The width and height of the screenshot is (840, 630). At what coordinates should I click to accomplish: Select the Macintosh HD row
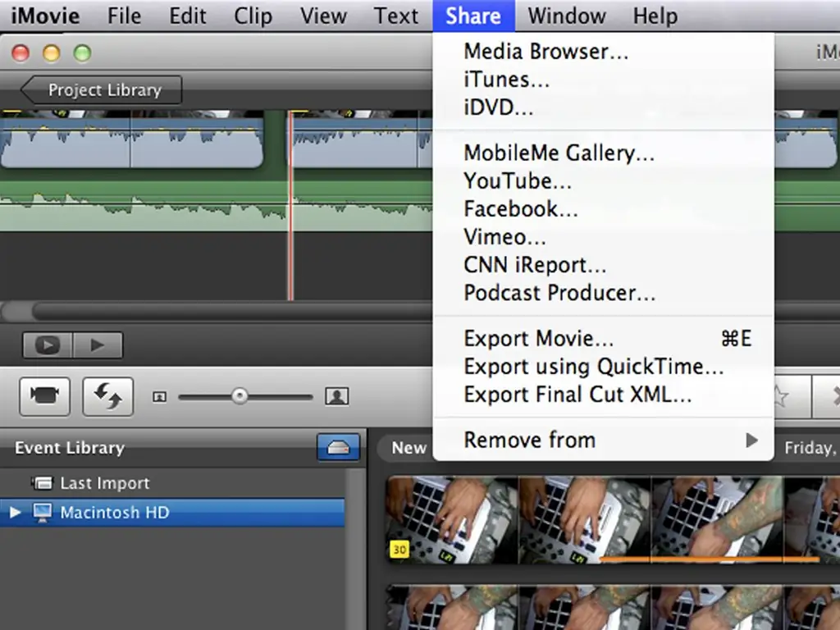click(172, 513)
